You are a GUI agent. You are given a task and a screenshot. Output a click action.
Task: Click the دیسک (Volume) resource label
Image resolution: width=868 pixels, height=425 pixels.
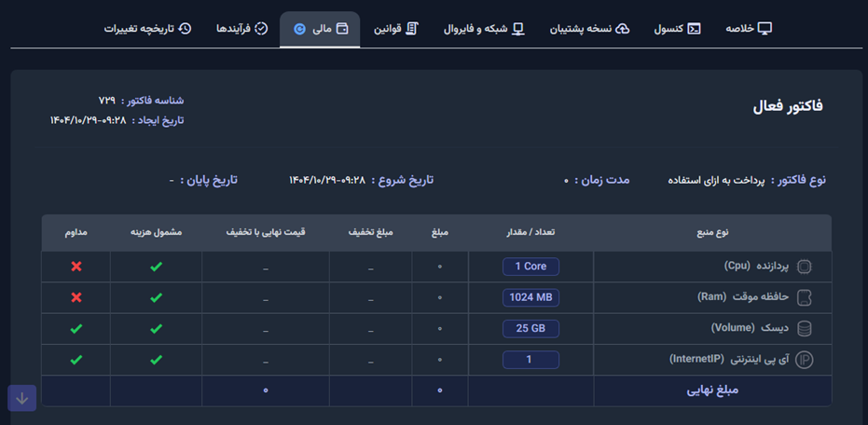pyautogui.click(x=751, y=328)
